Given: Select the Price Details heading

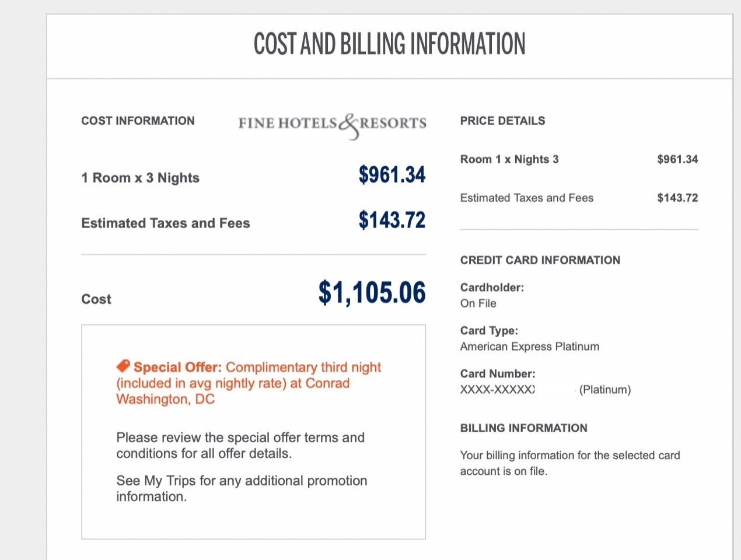Looking at the screenshot, I should coord(502,121).
